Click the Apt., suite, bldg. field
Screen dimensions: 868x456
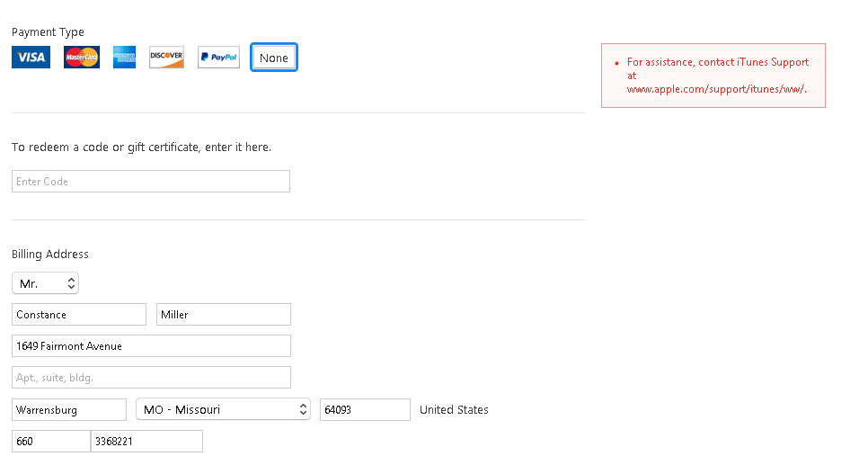pyautogui.click(x=151, y=378)
